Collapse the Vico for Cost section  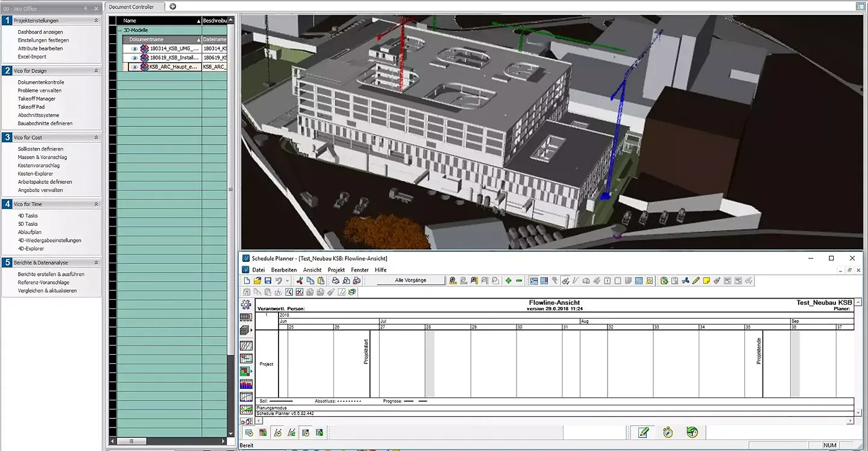point(96,137)
